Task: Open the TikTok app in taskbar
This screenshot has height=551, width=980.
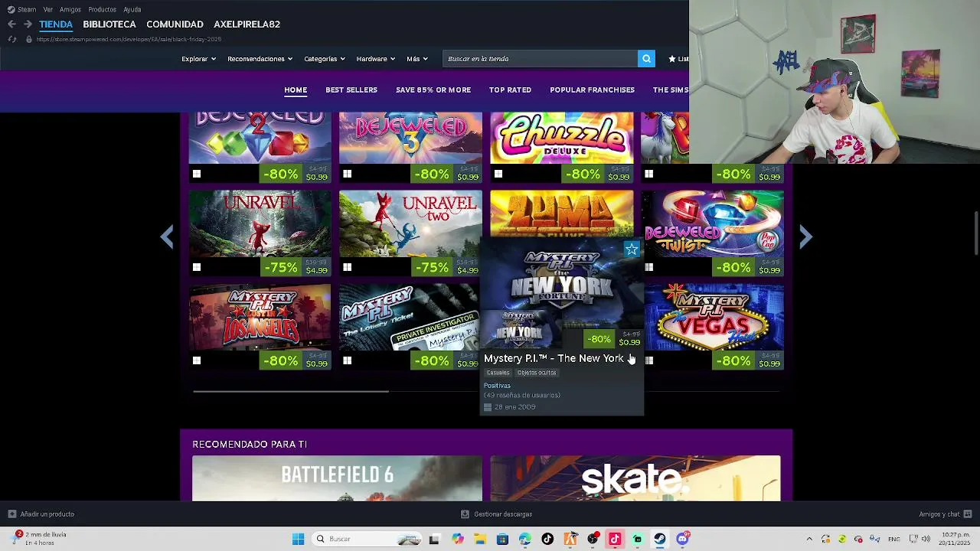Action: coord(547,539)
